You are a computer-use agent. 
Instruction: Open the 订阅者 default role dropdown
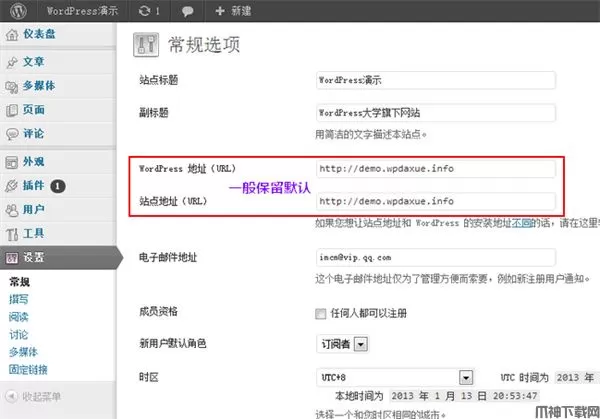[x=342, y=344]
